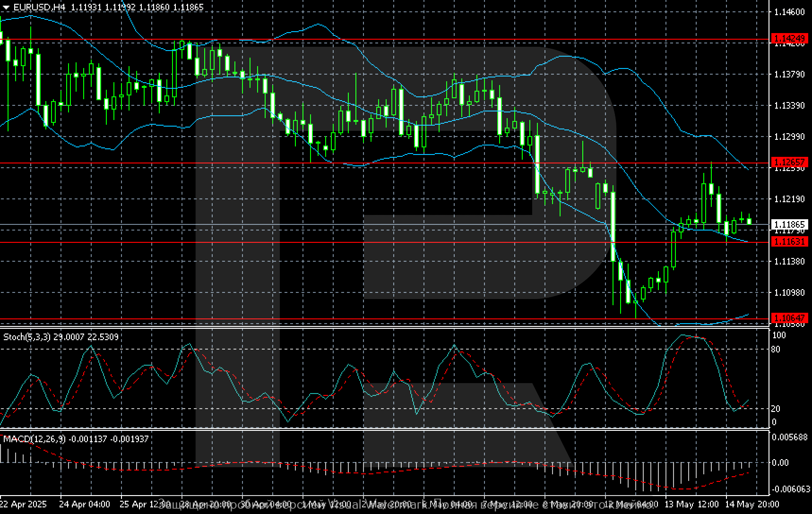
Task: Click the 22 Apr 2025 date label
Action: point(24,504)
